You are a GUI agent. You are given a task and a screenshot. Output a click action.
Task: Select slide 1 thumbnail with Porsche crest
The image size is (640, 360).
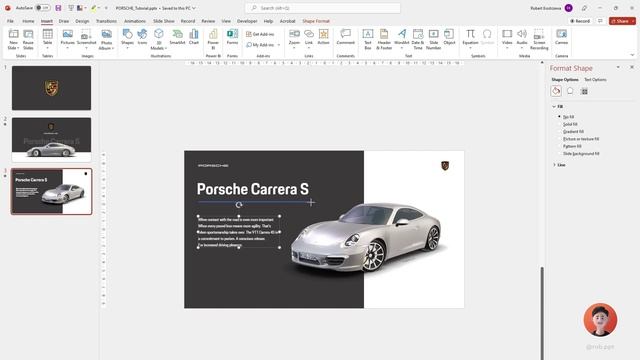[x=51, y=88]
